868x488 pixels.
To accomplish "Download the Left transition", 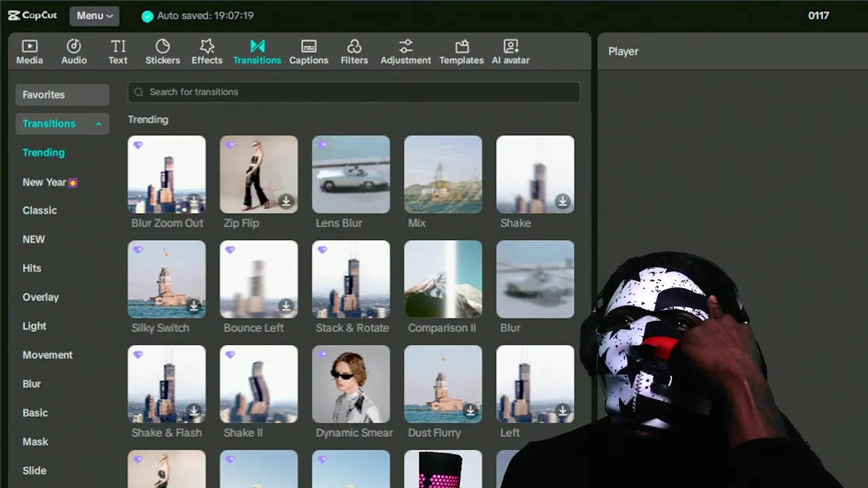I will (x=563, y=411).
